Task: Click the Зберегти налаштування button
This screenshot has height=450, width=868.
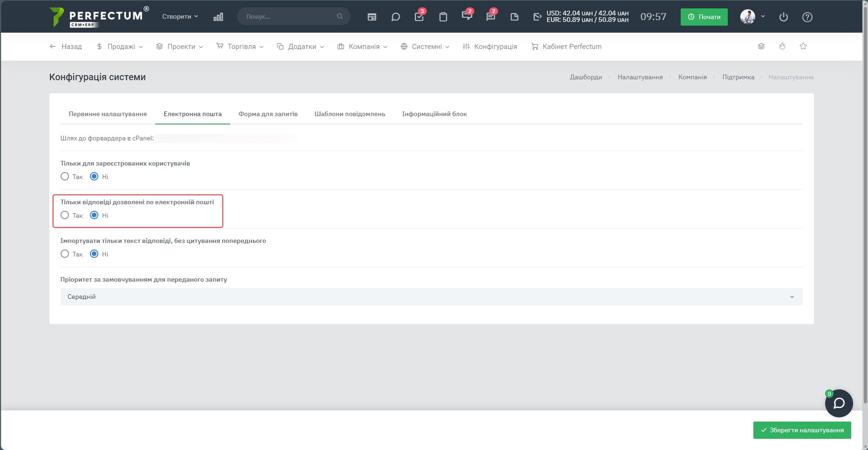Action: click(x=802, y=430)
